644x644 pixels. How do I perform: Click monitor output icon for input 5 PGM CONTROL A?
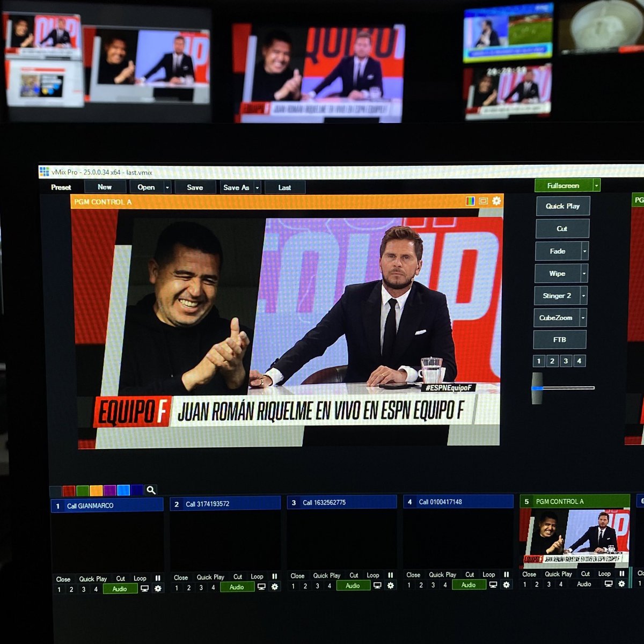pos(609,584)
